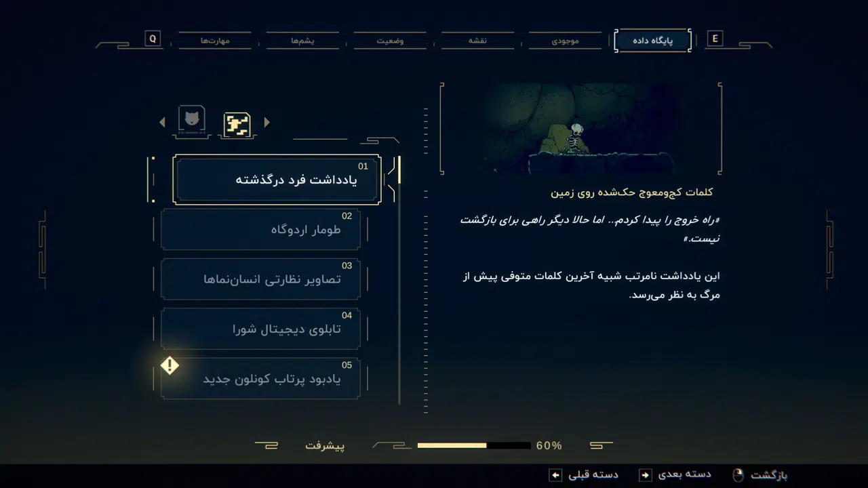Click the left arrow beside category icons
This screenshot has width=868, height=488.
coord(162,122)
